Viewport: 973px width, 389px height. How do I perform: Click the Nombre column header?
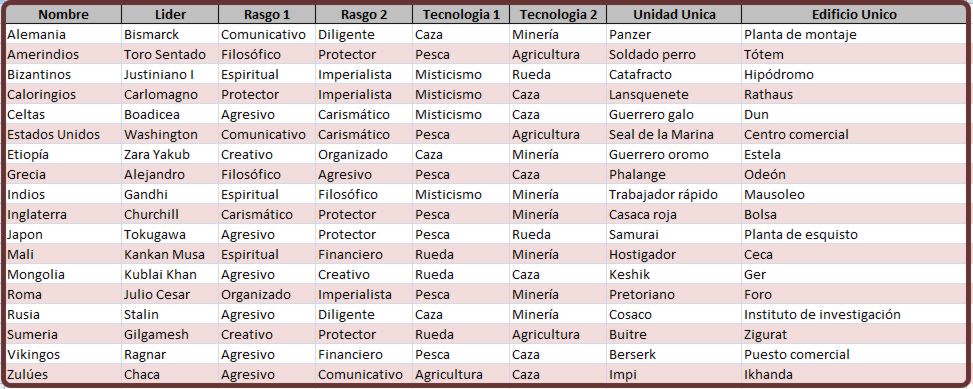pyautogui.click(x=63, y=14)
